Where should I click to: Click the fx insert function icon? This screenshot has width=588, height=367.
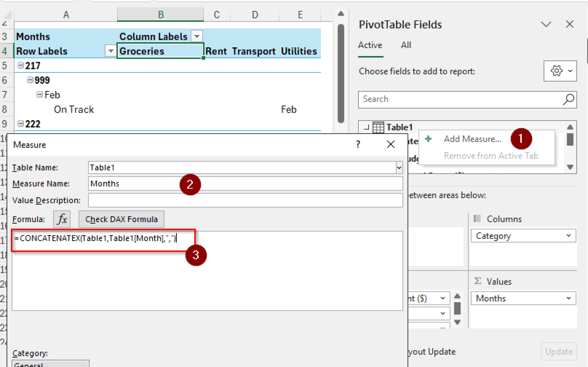click(62, 219)
